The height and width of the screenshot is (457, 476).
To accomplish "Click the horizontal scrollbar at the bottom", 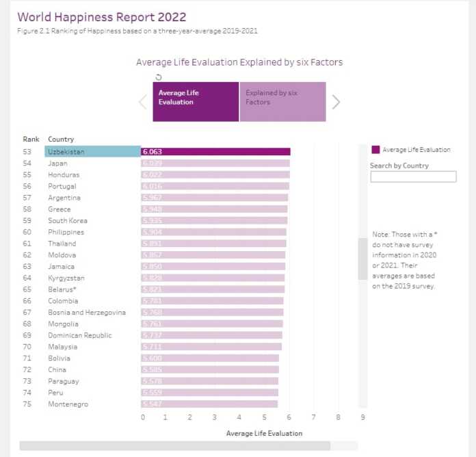I will [x=174, y=445].
